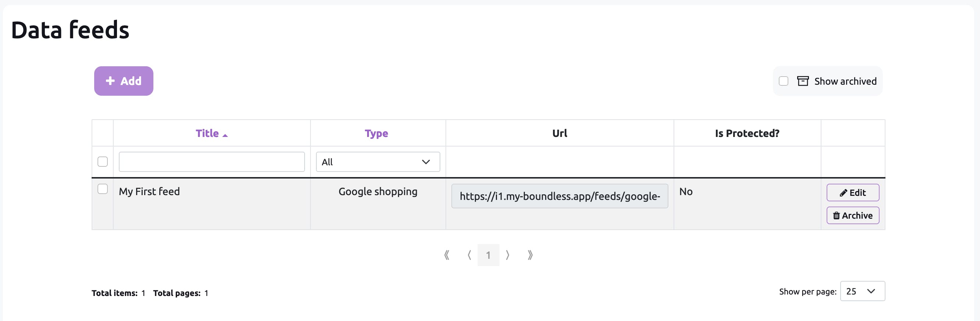
Task: Sort the table by Title column
Action: coord(207,133)
